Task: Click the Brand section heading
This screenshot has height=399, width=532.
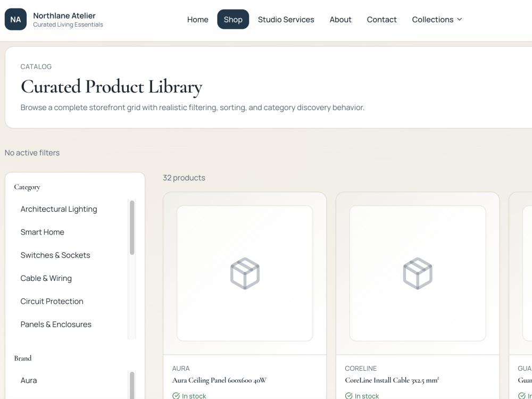Action: coord(23,358)
